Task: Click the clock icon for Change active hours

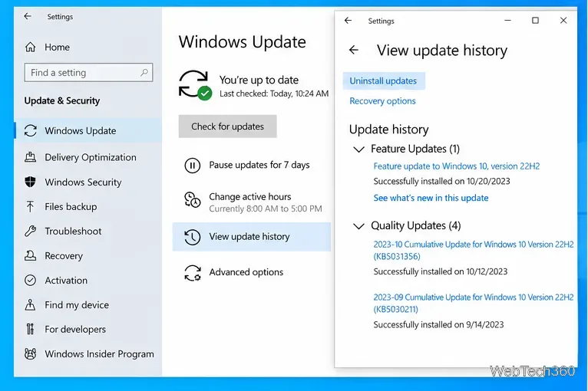Action: click(x=193, y=199)
